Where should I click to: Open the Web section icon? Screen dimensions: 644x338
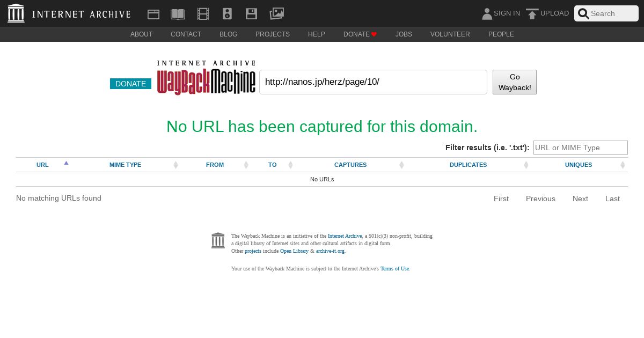point(153,14)
